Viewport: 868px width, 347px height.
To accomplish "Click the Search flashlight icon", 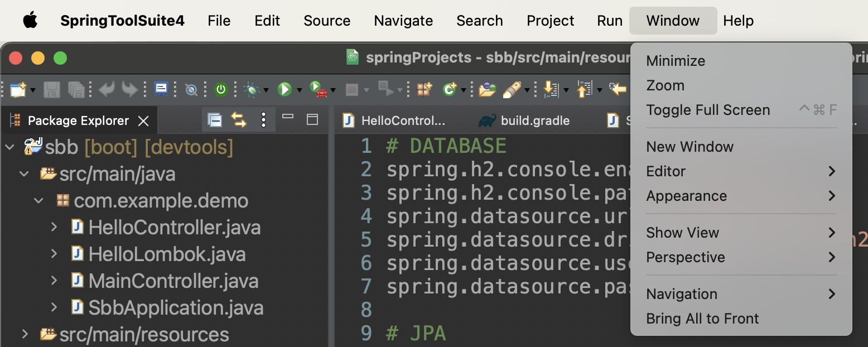I will point(512,89).
